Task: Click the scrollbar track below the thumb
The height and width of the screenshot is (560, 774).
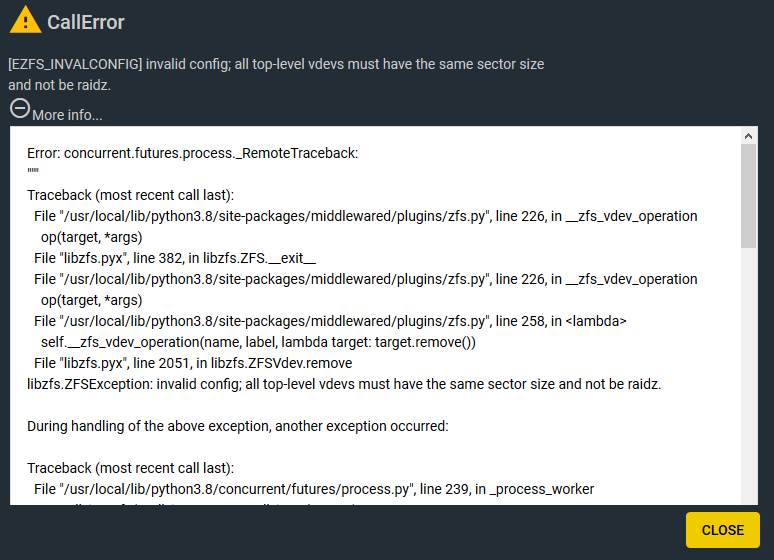Action: click(748, 380)
